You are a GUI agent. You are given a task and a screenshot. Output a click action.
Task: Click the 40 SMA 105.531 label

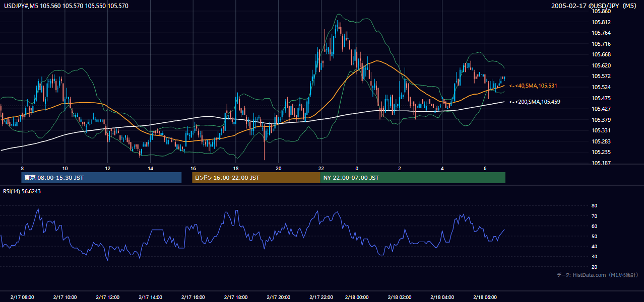533,86
